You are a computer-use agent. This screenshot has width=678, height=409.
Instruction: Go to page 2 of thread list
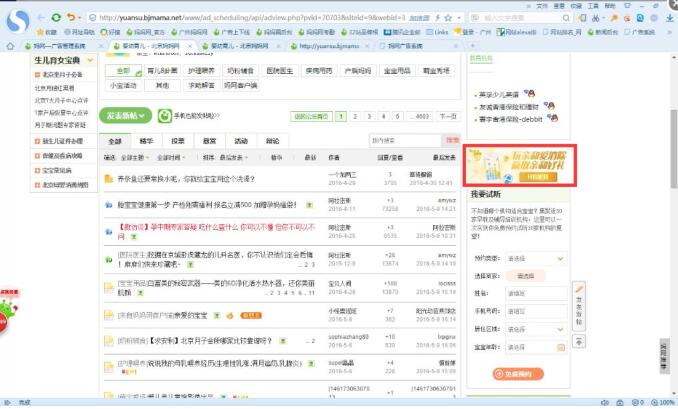(355, 116)
